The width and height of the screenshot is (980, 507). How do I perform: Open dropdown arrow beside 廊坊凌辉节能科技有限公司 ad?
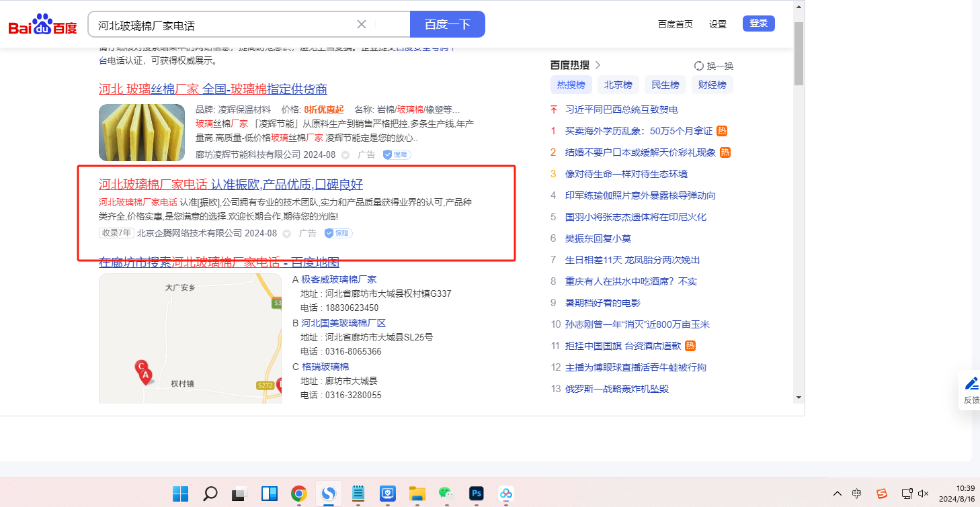pos(345,155)
